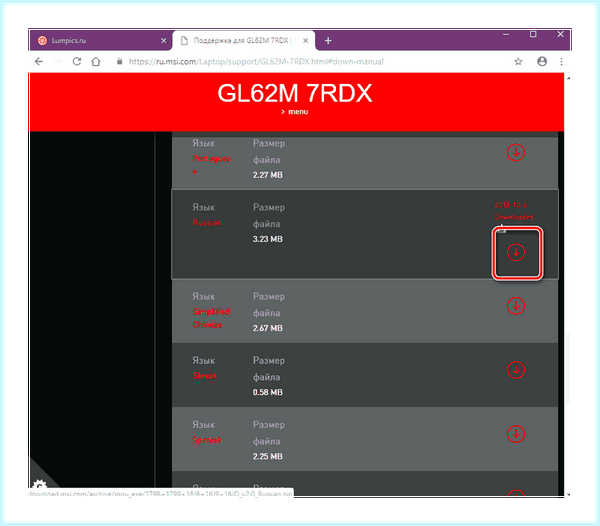Close the Lumpics.ru tab
This screenshot has height=526, width=600.
click(163, 41)
